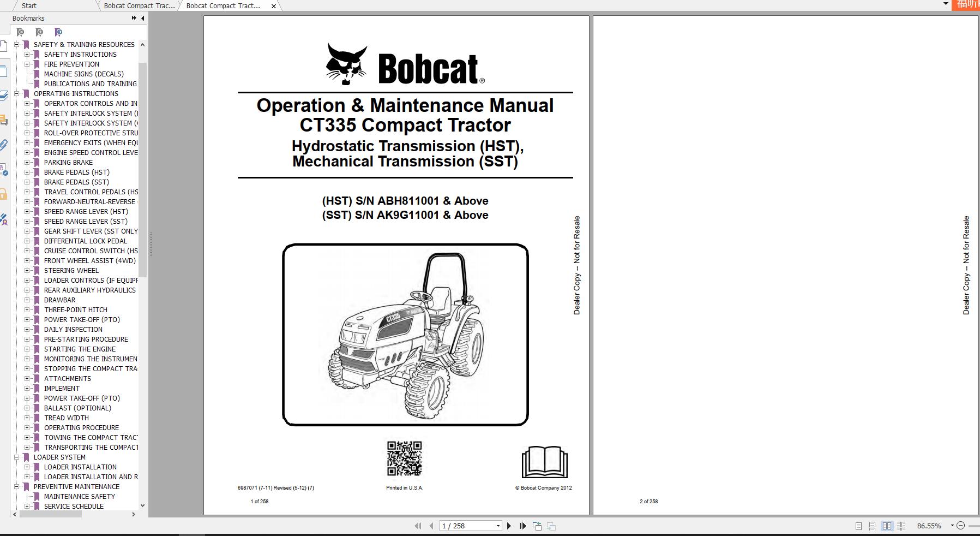This screenshot has width=980, height=536.
Task: Open the Comments panel icon in sidebar
Action: 4,121
